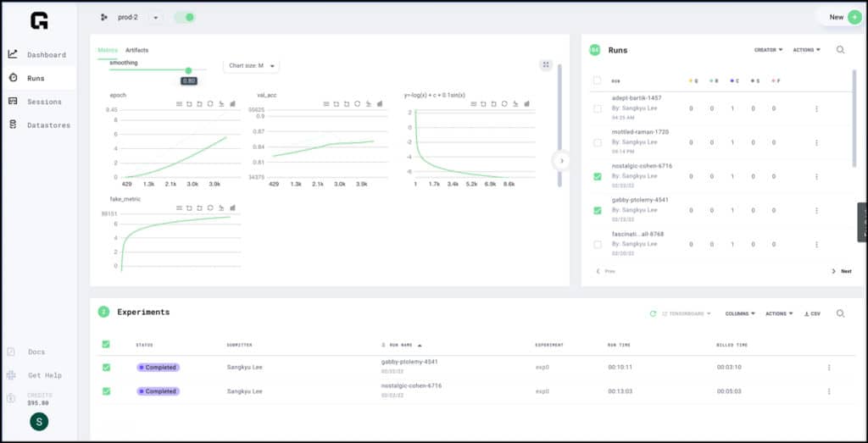Screen dimensions: 868x443
Task: Uncheck the nostalgic-cohen-6716 run in Runs list
Action: [x=598, y=176]
